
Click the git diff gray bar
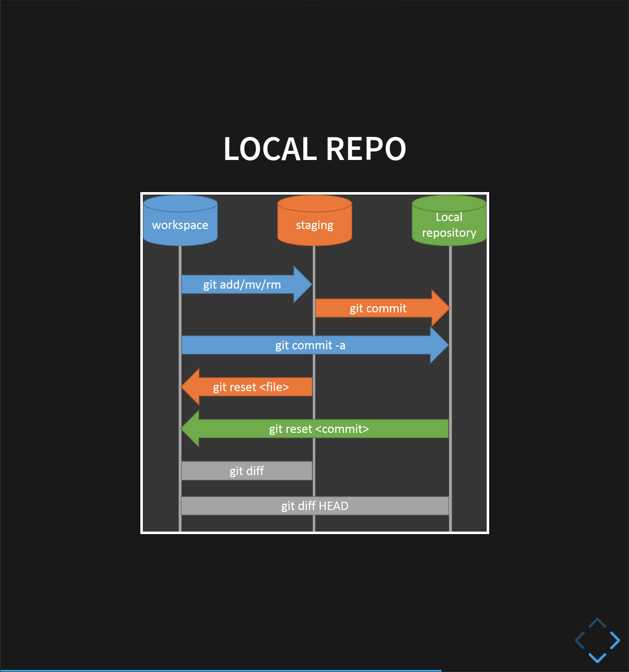(247, 470)
